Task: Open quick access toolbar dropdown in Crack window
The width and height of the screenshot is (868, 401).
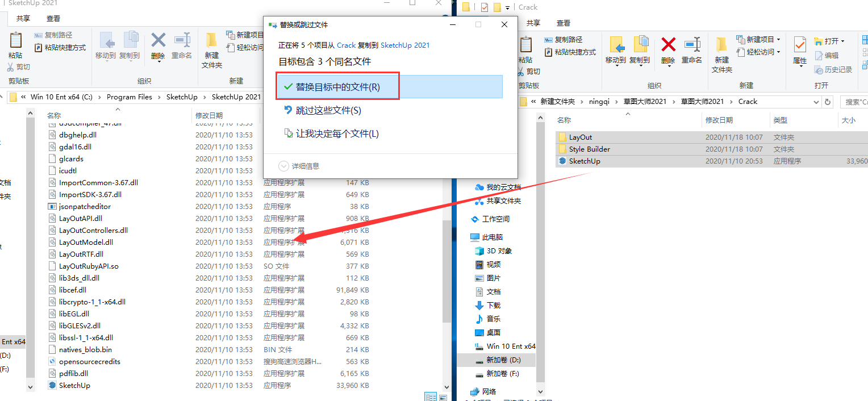Action: coord(507,7)
